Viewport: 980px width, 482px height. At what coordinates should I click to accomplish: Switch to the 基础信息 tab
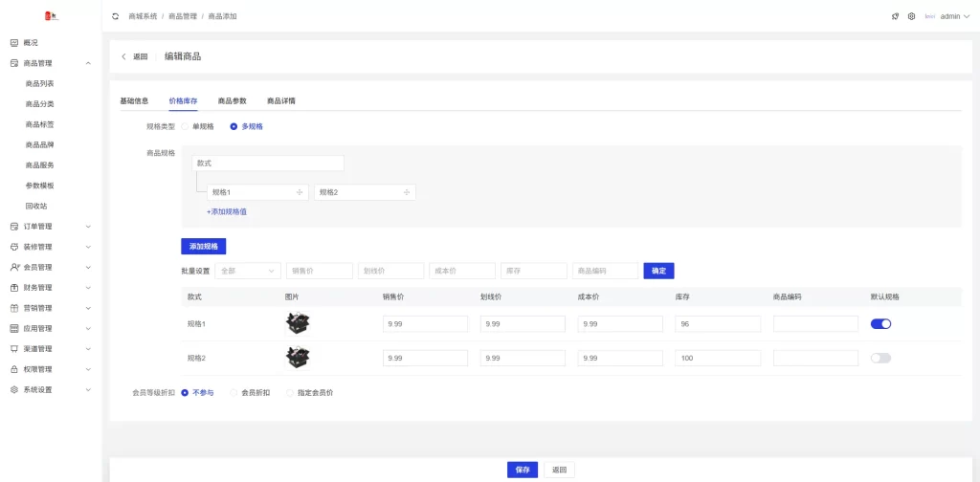click(x=134, y=100)
